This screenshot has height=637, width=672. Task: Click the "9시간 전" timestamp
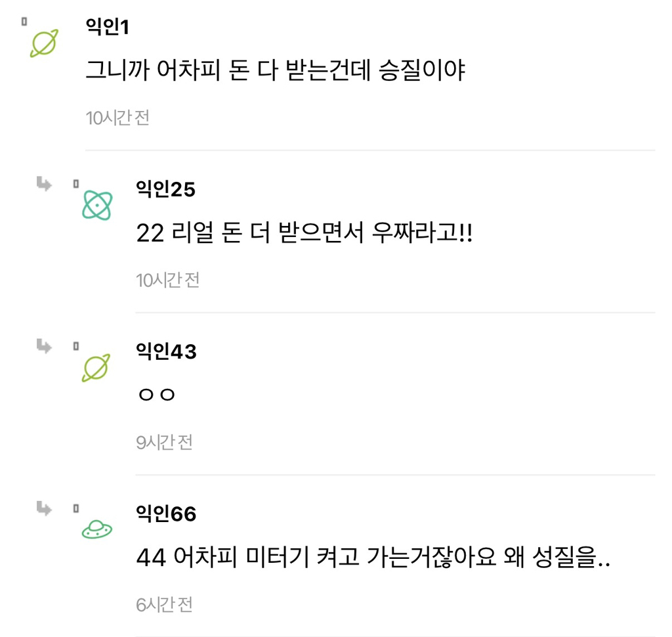164,443
